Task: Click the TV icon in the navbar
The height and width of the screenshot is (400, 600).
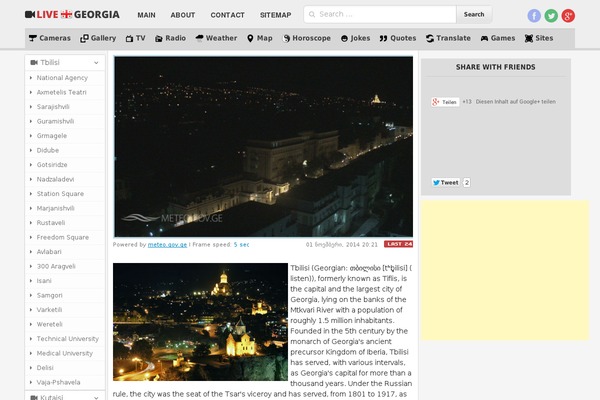Action: pyautogui.click(x=129, y=38)
